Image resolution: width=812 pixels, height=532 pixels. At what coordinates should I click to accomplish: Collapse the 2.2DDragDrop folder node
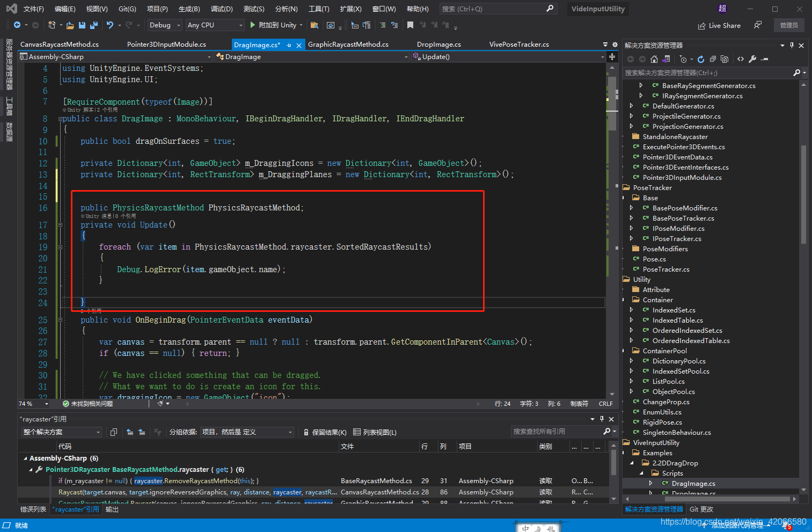(x=632, y=463)
